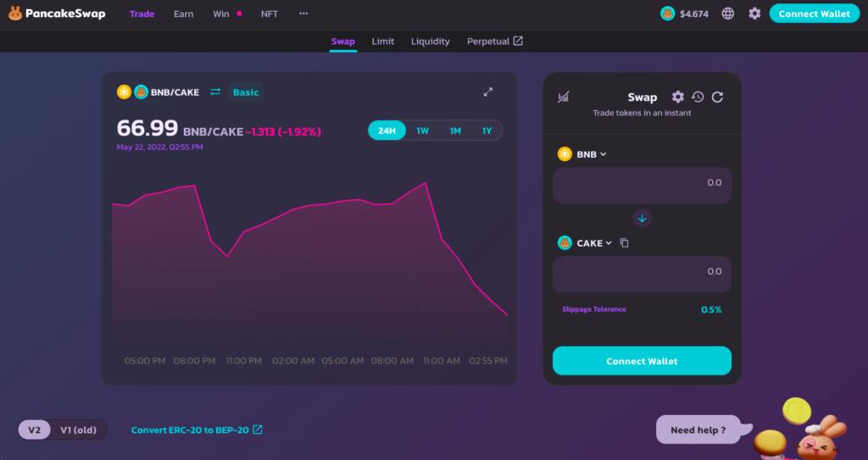This screenshot has height=460, width=868.
Task: Switch to V1 (old) version
Action: pyautogui.click(x=78, y=430)
